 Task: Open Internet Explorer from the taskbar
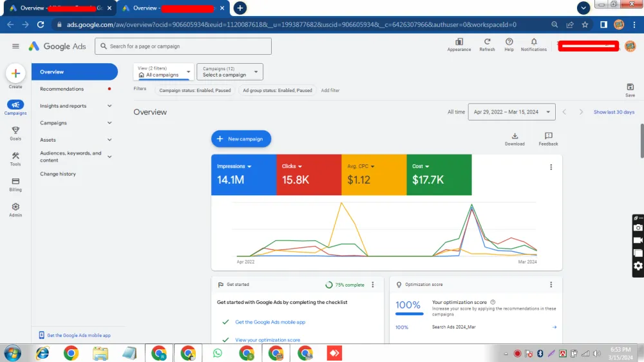tap(42, 353)
